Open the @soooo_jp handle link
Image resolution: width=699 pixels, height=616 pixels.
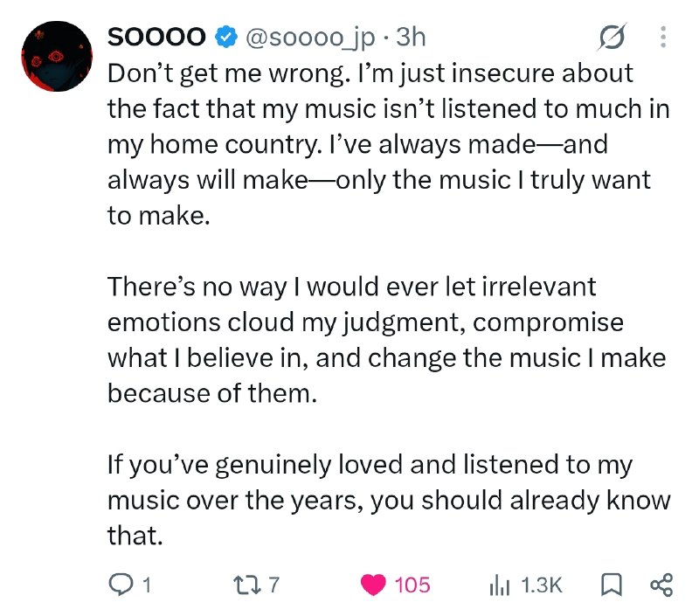tap(310, 38)
